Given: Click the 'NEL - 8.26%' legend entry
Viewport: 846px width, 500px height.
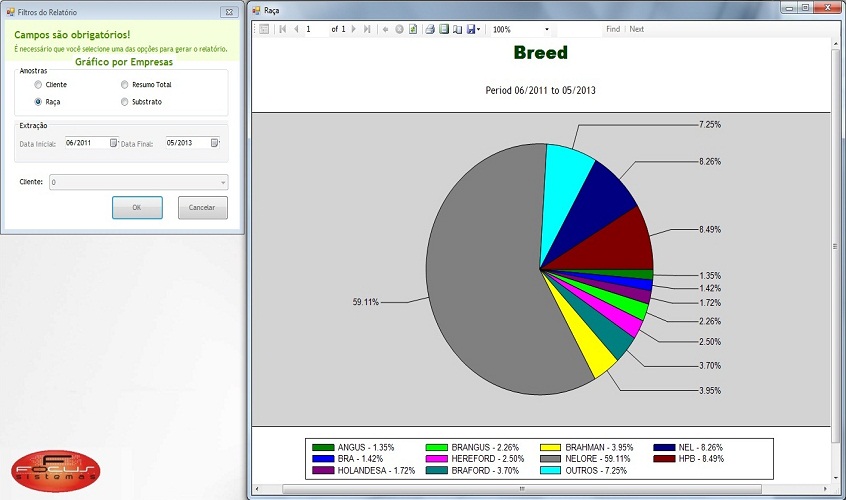Looking at the screenshot, I should (700, 448).
